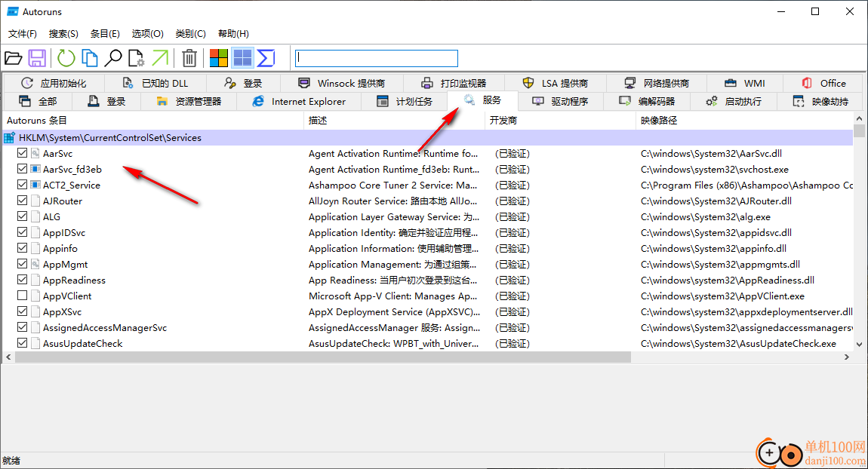Uncheck the AarSvc_fd3eb checkbox
The image size is (868, 469).
click(x=22, y=169)
